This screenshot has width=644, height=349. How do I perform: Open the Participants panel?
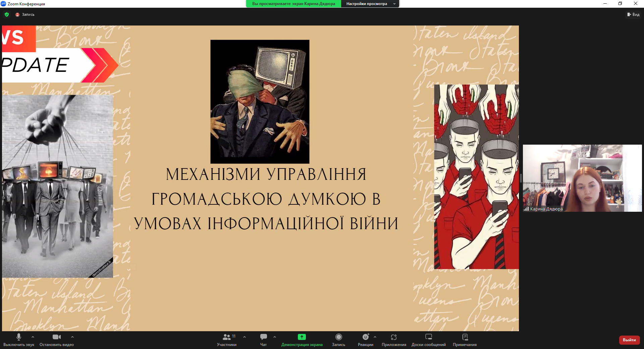(227, 340)
